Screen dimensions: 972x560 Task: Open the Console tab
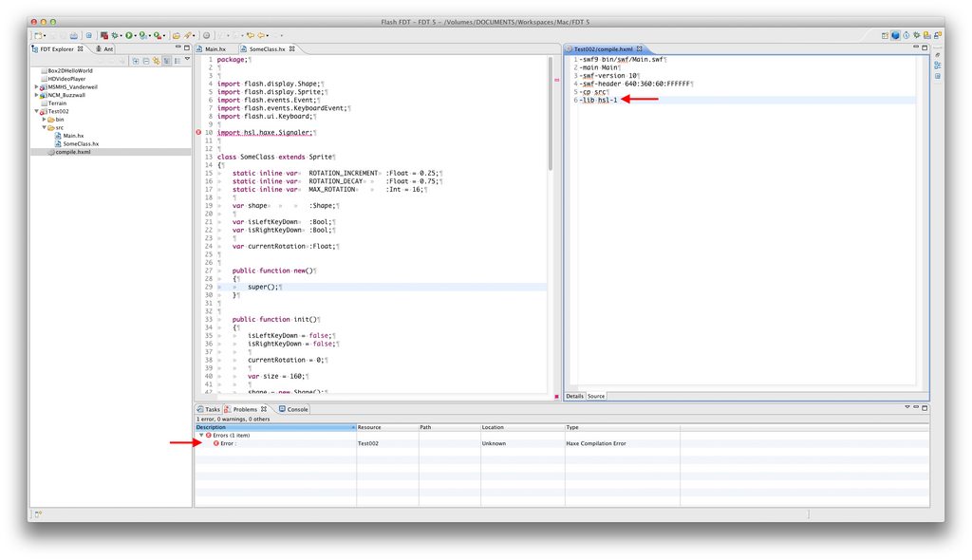[x=297, y=409]
